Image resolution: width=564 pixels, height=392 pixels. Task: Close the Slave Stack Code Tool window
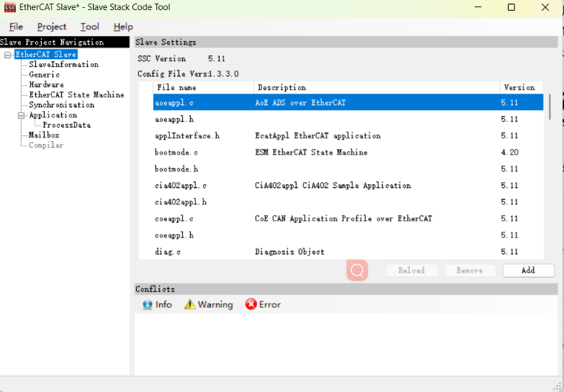(x=545, y=7)
